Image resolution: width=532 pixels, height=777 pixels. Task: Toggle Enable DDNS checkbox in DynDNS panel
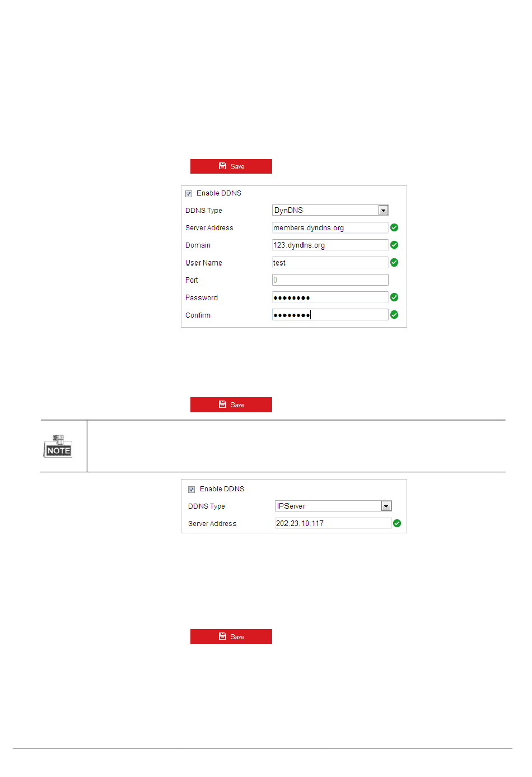pos(189,194)
